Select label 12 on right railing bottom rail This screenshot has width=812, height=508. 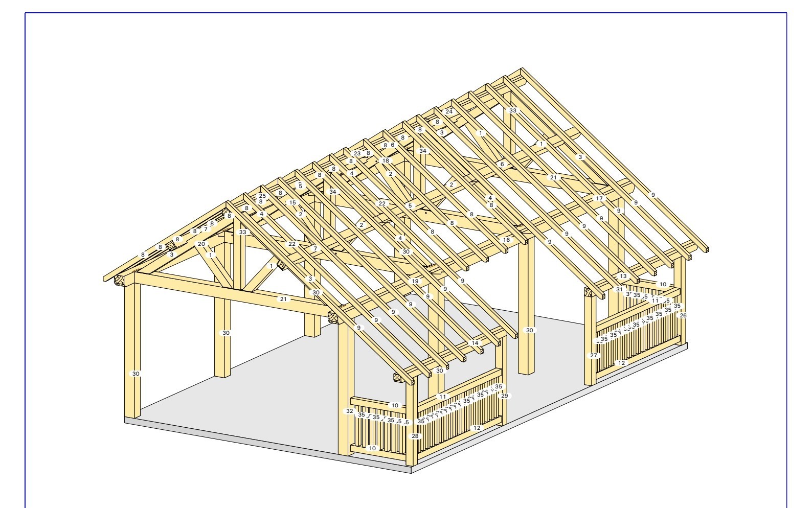[621, 363]
